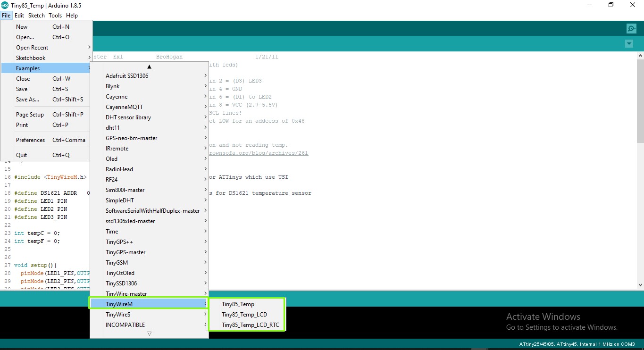Image resolution: width=644 pixels, height=350 pixels.
Task: Open the Time examples submenu
Action: [149, 232]
